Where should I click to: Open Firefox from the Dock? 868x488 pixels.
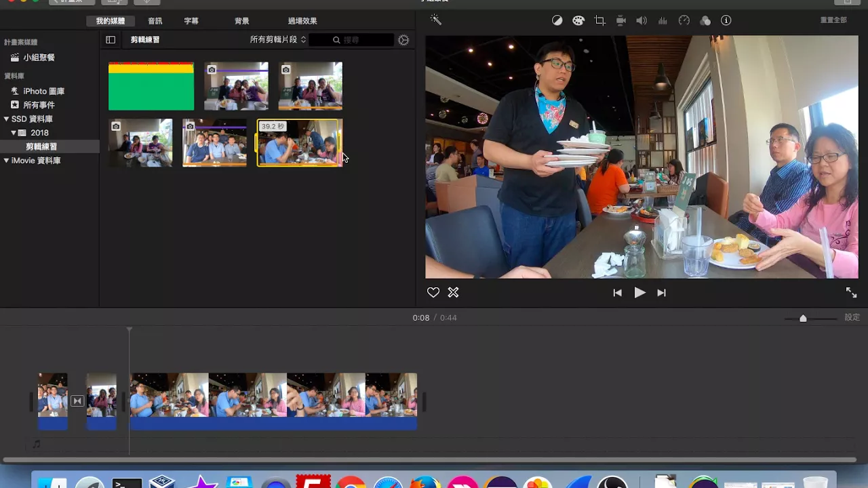coord(426,482)
